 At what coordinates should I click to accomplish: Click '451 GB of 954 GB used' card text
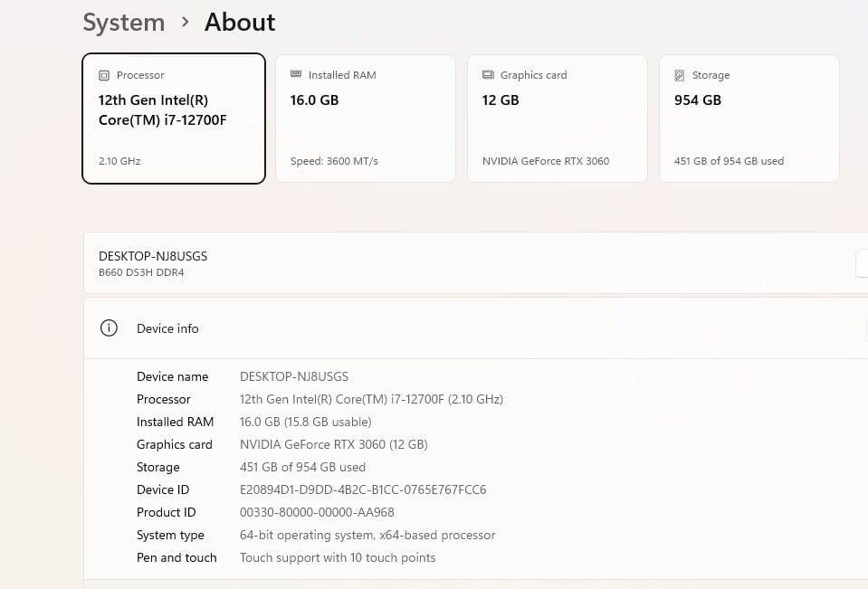coord(729,161)
